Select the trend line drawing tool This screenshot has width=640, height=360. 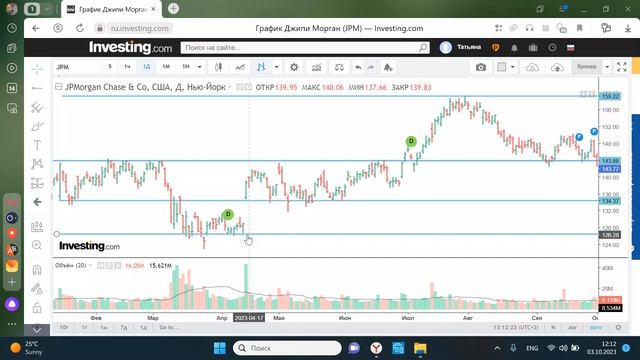tap(37, 88)
